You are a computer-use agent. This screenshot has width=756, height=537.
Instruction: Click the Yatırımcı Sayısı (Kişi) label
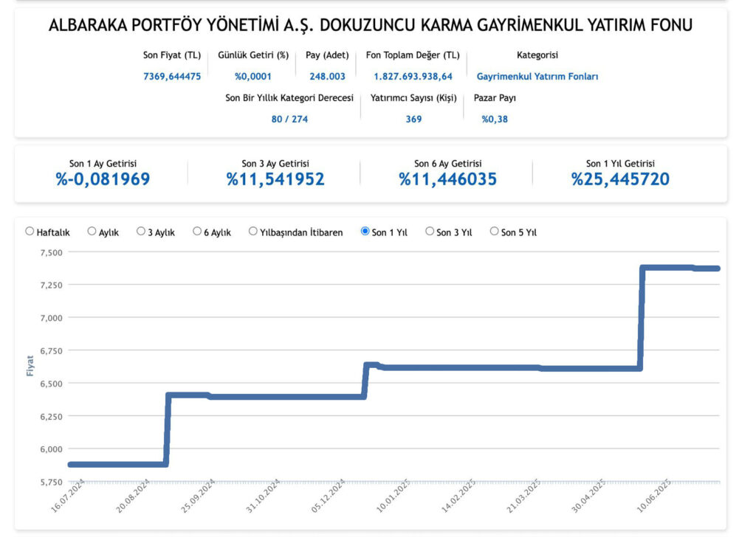click(x=413, y=98)
